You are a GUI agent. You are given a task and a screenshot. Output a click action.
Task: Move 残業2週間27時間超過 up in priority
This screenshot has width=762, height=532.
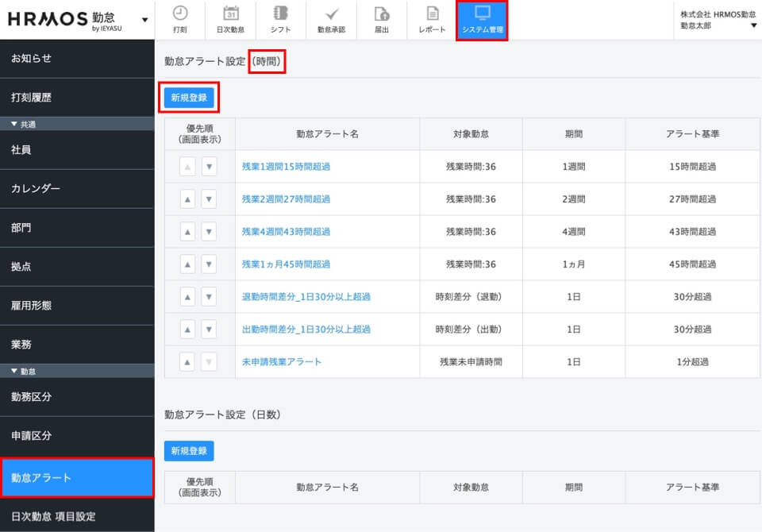point(187,199)
